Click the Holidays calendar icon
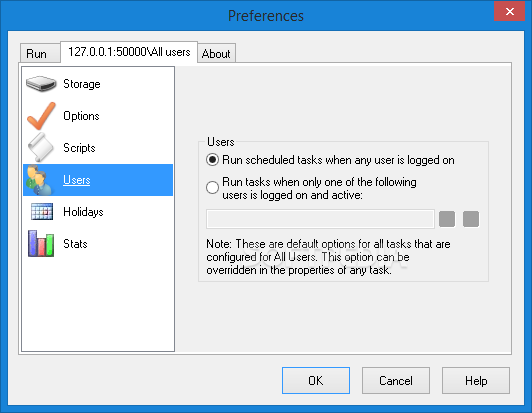Screen dimensions: 532x413 click(x=42, y=211)
